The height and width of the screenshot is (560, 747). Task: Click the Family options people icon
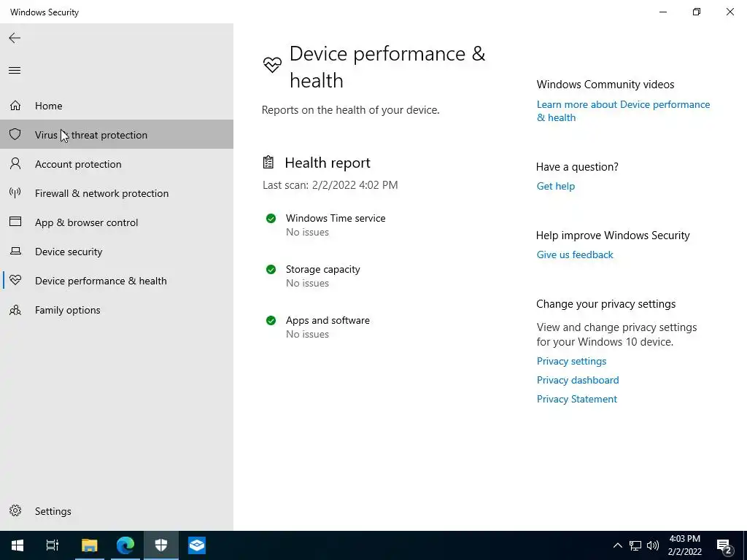[15, 310]
